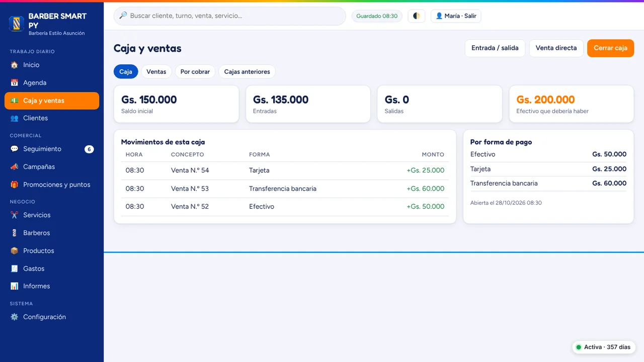Click the Gs. 0 Salidas card

point(440,104)
